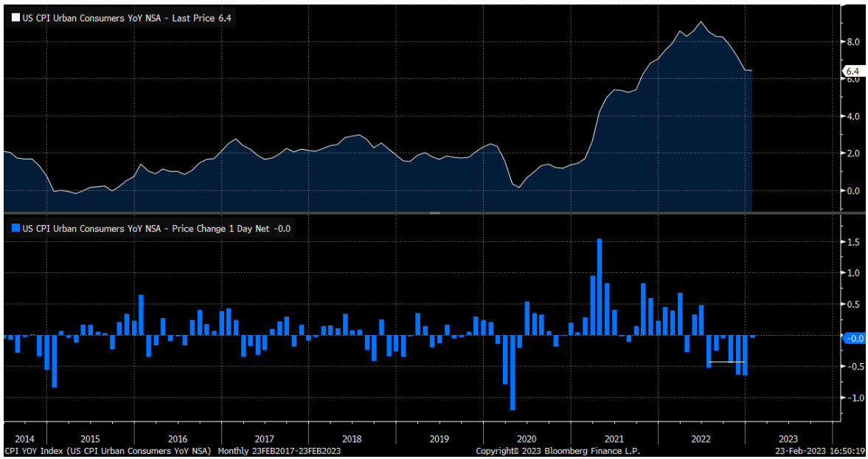
Task: Click the 8.0 label on the upper y-axis
Action: (x=853, y=42)
